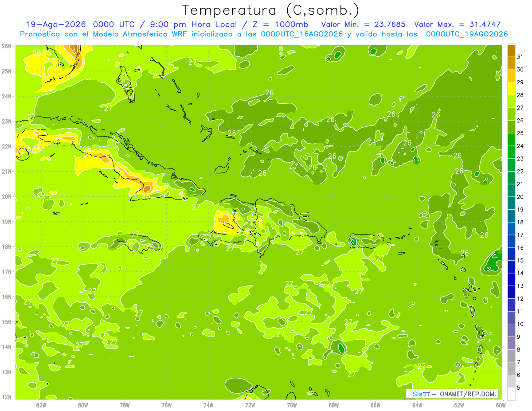The image size is (532, 411).
Task: Click the latitude axis label 18N
Action: [7, 247]
